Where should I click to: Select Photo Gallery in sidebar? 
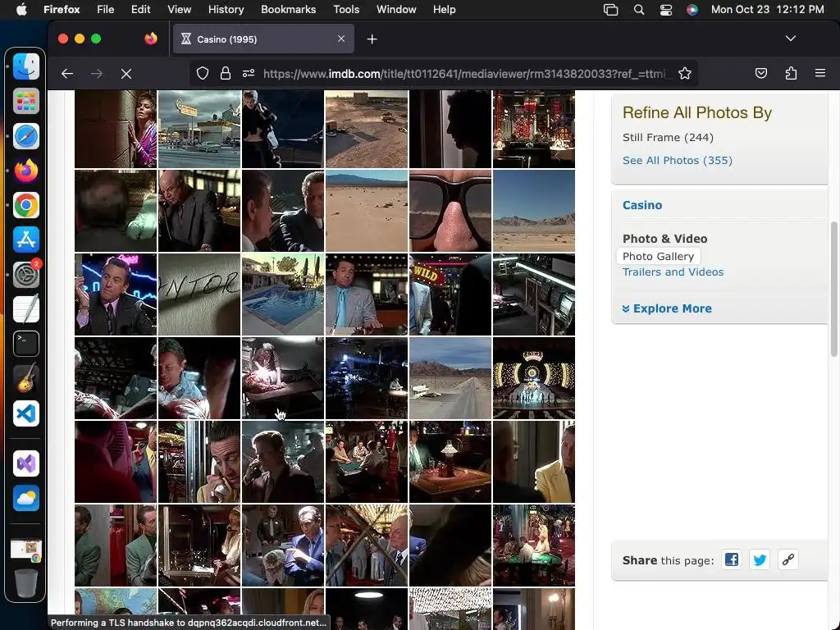pyautogui.click(x=659, y=256)
